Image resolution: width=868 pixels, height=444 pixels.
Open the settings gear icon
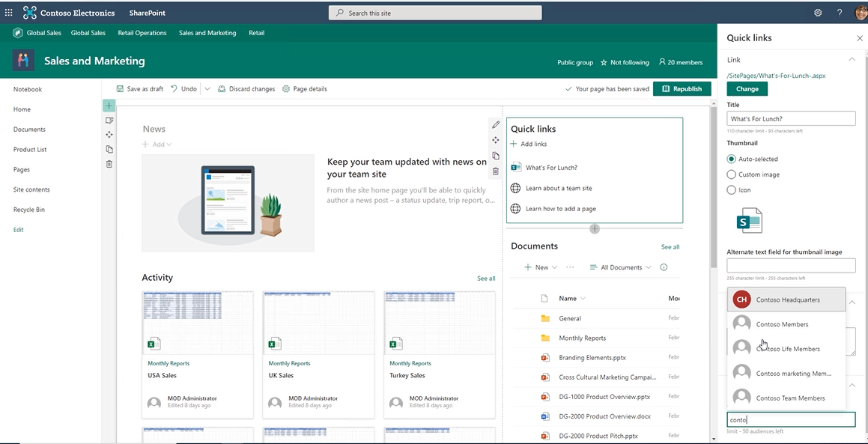tap(818, 13)
